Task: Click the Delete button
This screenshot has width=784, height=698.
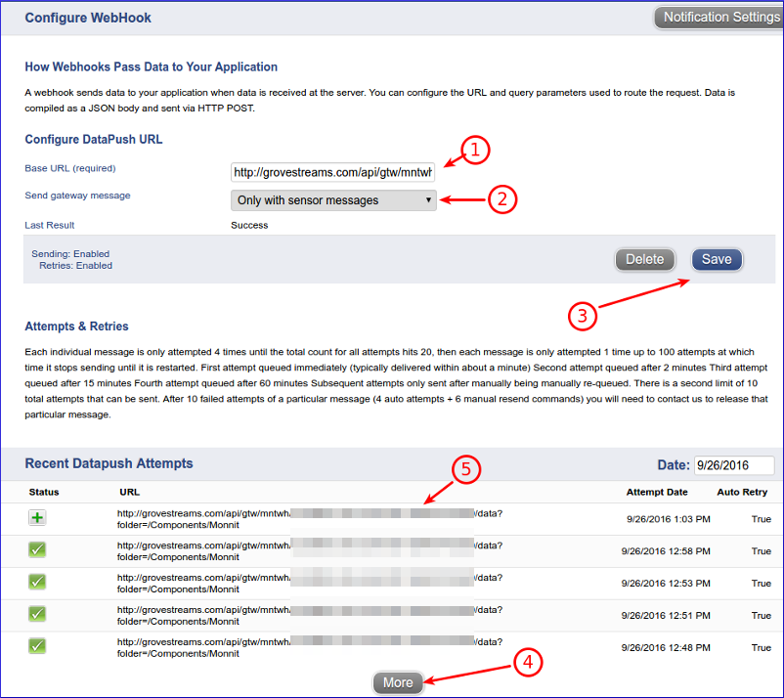Action: coord(644,259)
